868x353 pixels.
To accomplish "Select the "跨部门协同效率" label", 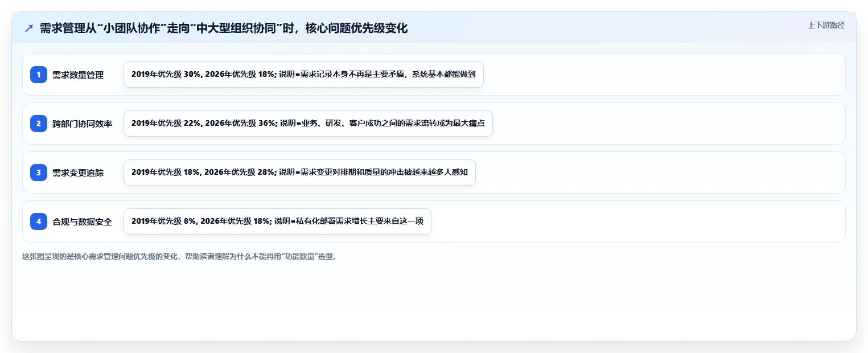I will pos(83,124).
